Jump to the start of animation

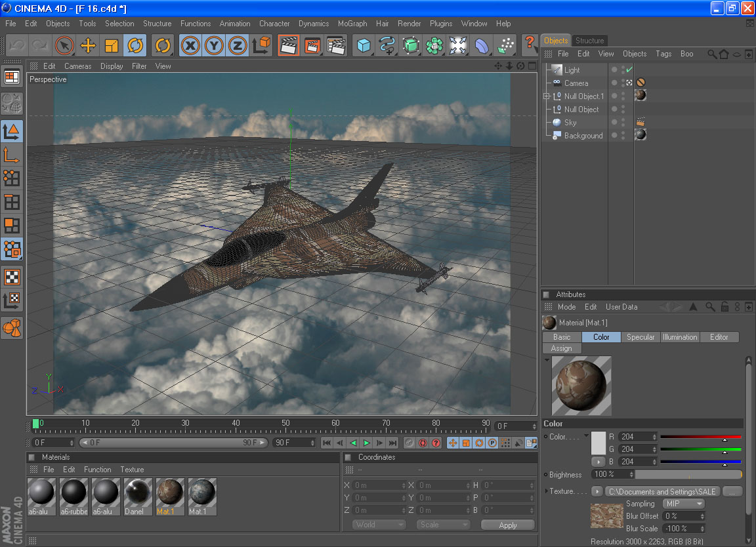point(326,443)
